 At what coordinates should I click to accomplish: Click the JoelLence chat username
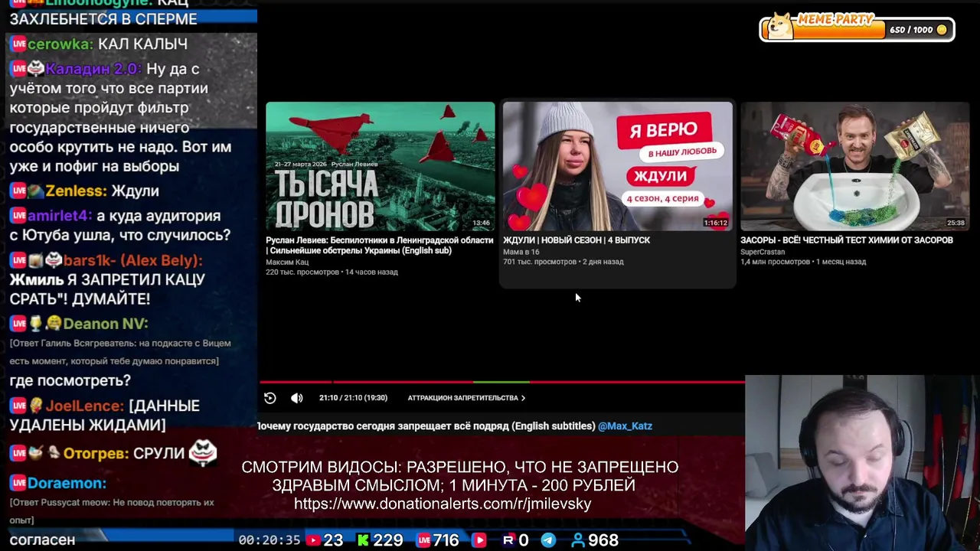(84, 406)
